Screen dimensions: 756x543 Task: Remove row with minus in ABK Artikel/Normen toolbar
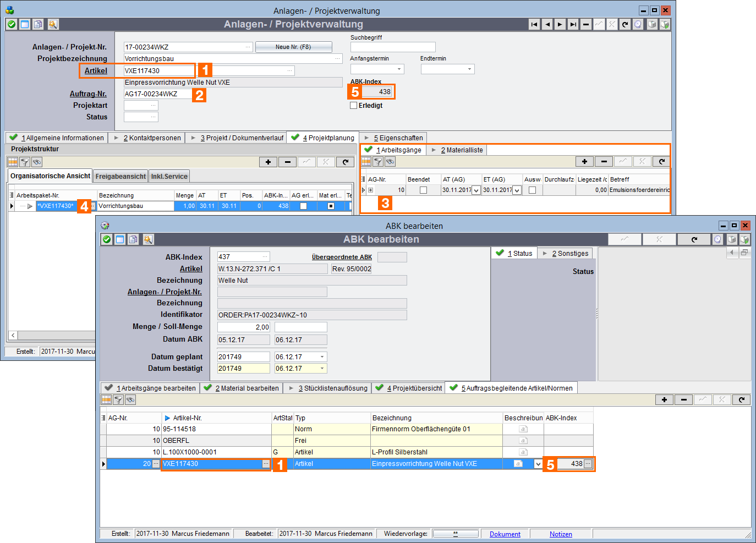[x=683, y=399]
